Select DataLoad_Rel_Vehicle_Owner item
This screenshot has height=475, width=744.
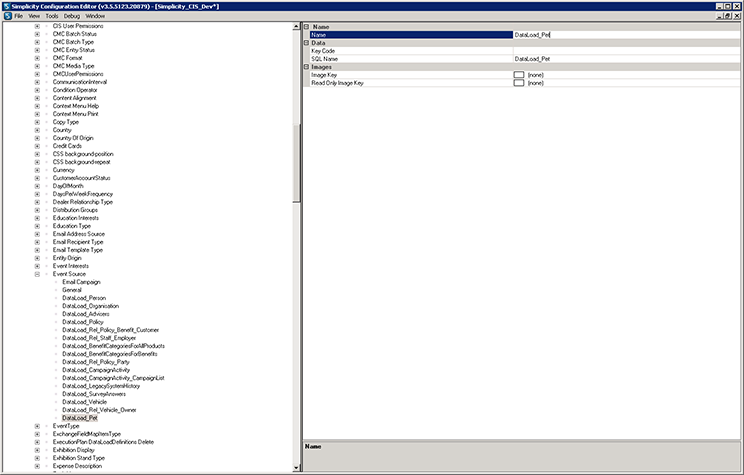pos(99,410)
